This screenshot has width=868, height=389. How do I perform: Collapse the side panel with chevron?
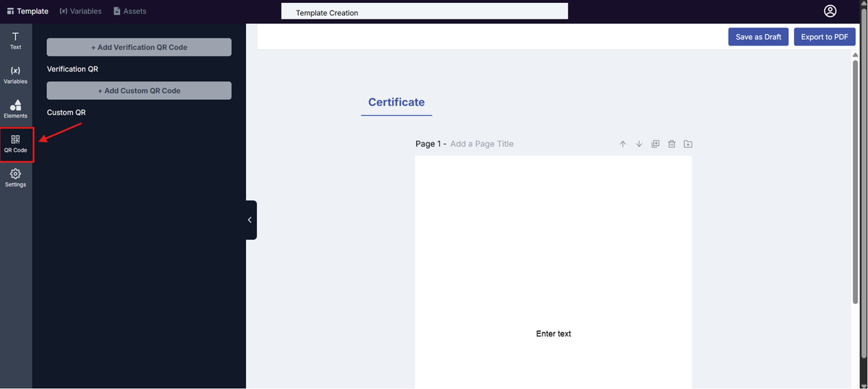point(250,220)
